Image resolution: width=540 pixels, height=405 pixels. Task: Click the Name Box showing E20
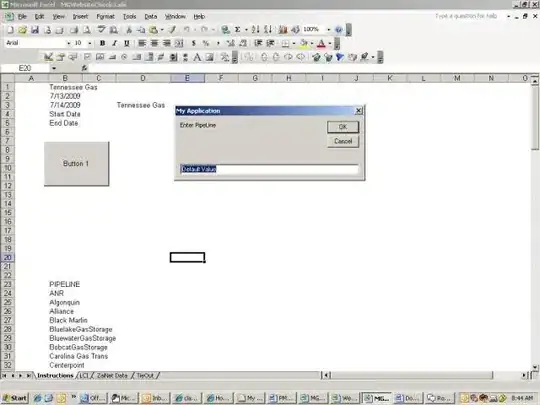25,68
